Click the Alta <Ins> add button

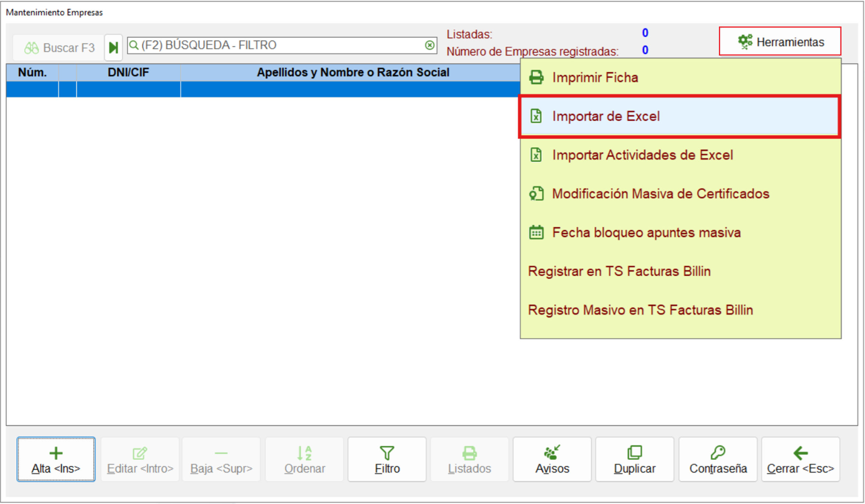[x=56, y=459]
